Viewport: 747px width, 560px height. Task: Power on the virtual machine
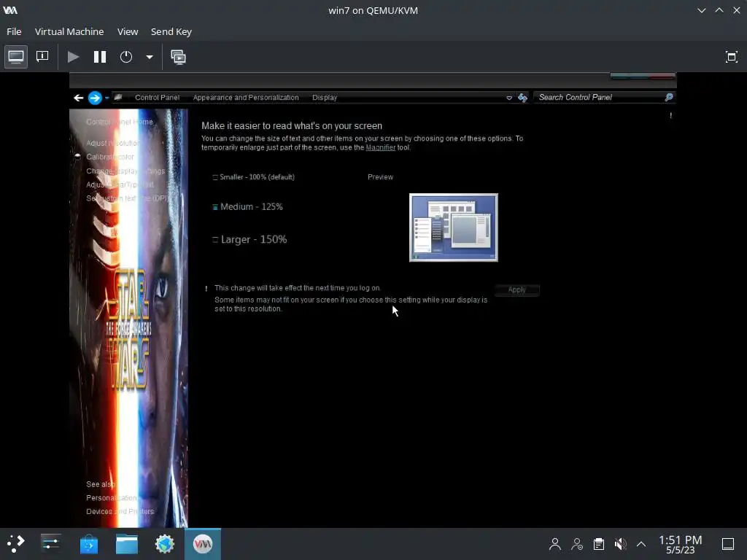(73, 57)
